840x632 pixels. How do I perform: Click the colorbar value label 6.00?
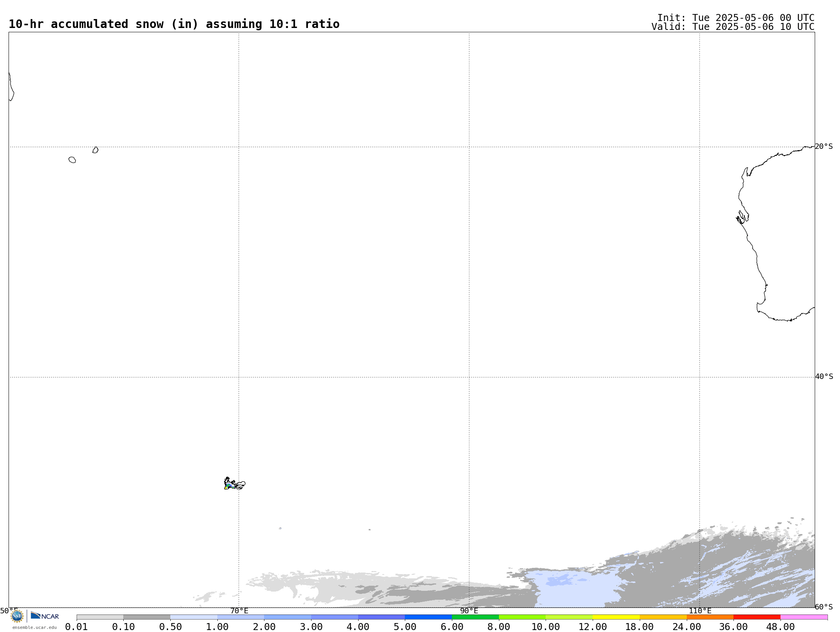click(452, 627)
